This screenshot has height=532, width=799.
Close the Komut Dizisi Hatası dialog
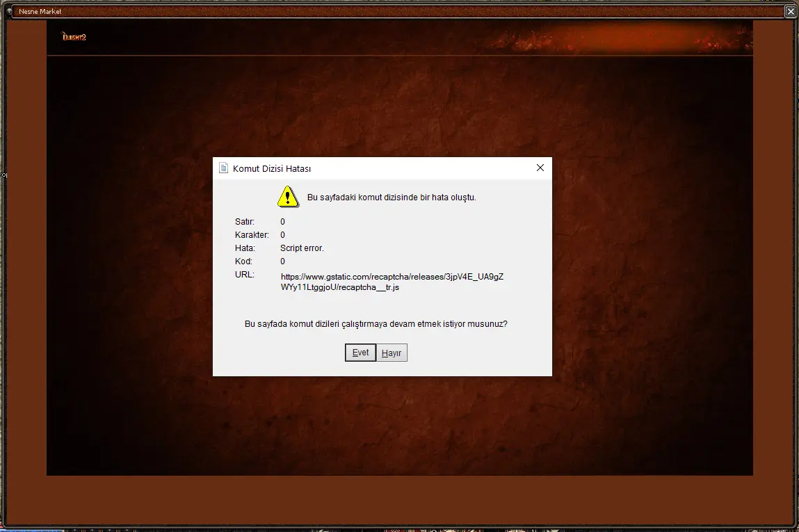click(x=540, y=168)
